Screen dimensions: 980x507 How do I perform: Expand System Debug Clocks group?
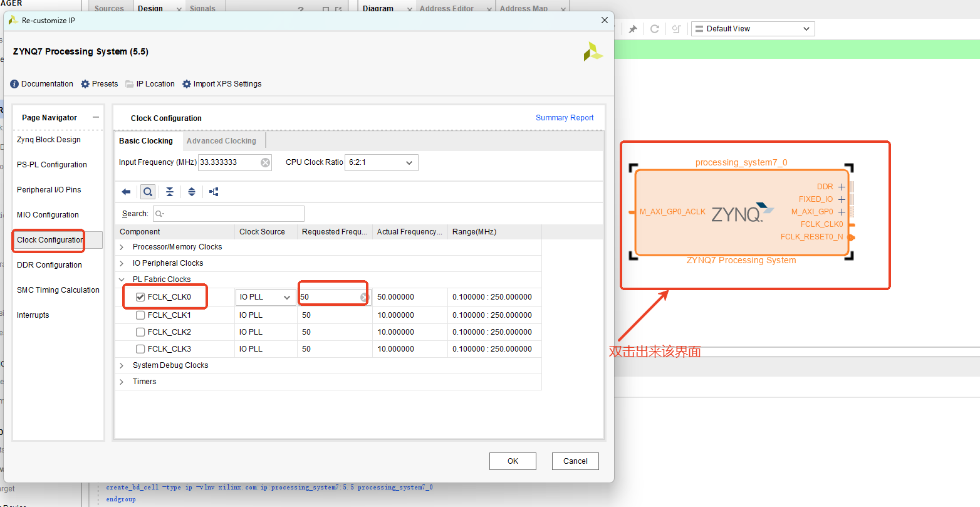click(x=122, y=365)
